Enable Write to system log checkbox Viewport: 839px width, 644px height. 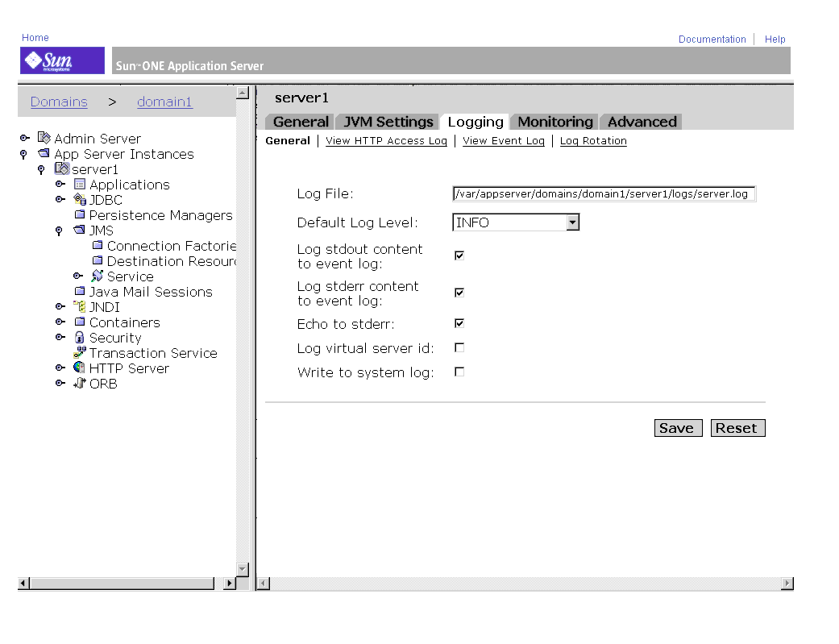click(459, 372)
